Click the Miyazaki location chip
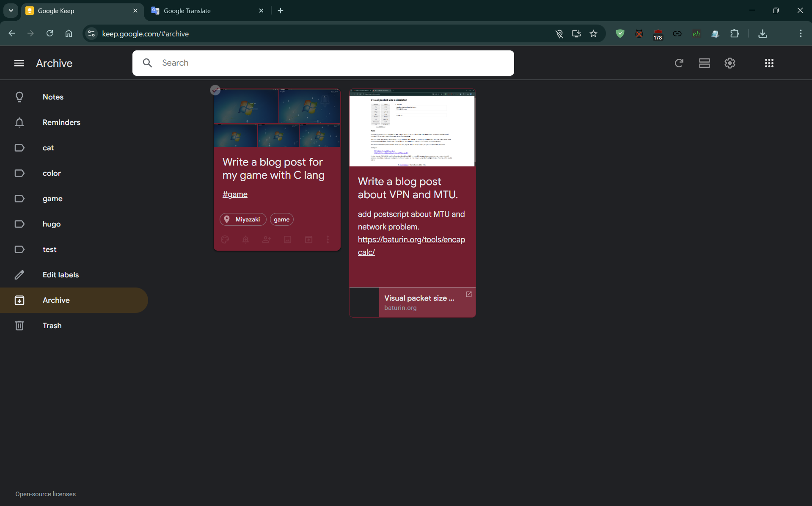 (x=243, y=219)
